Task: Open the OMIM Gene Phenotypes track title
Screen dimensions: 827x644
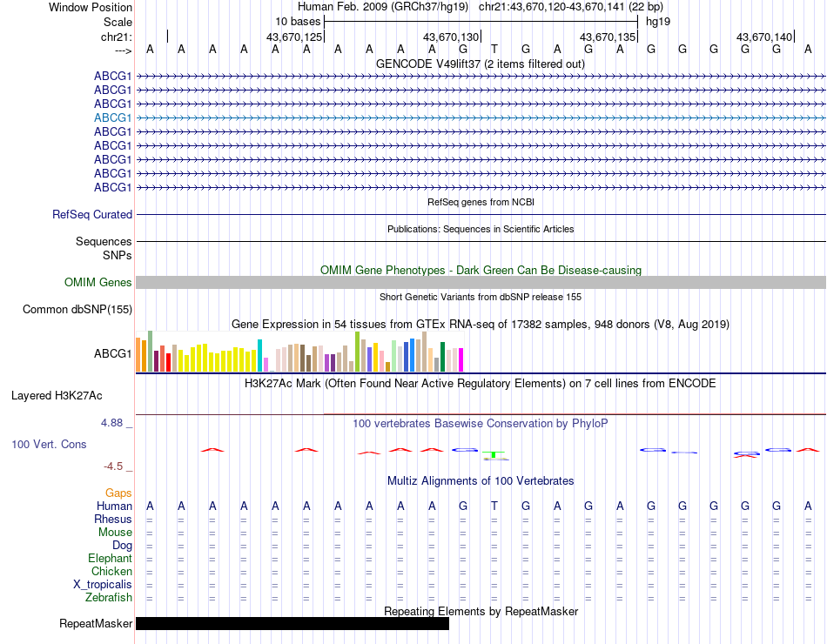Action: pos(481,270)
